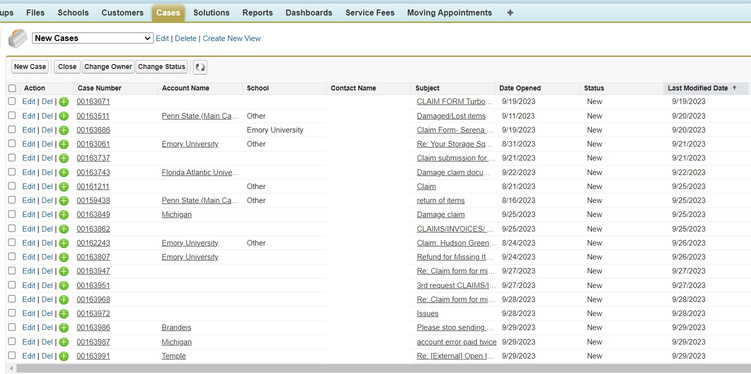Click the Change Owner button

pos(108,67)
